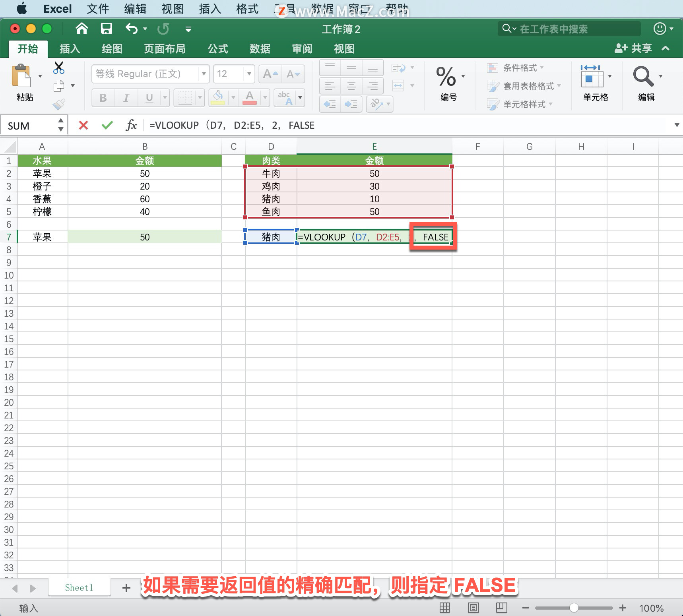Align text left
The width and height of the screenshot is (683, 616).
point(330,85)
